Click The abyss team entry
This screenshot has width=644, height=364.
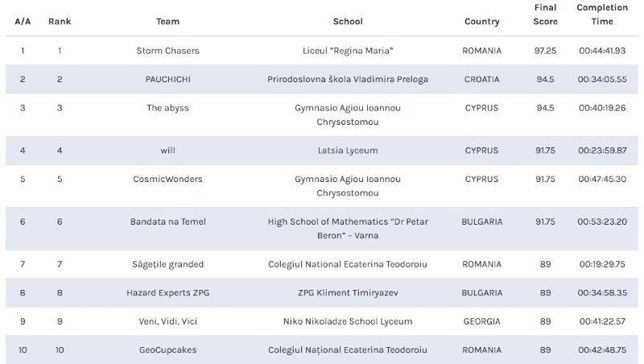click(167, 108)
